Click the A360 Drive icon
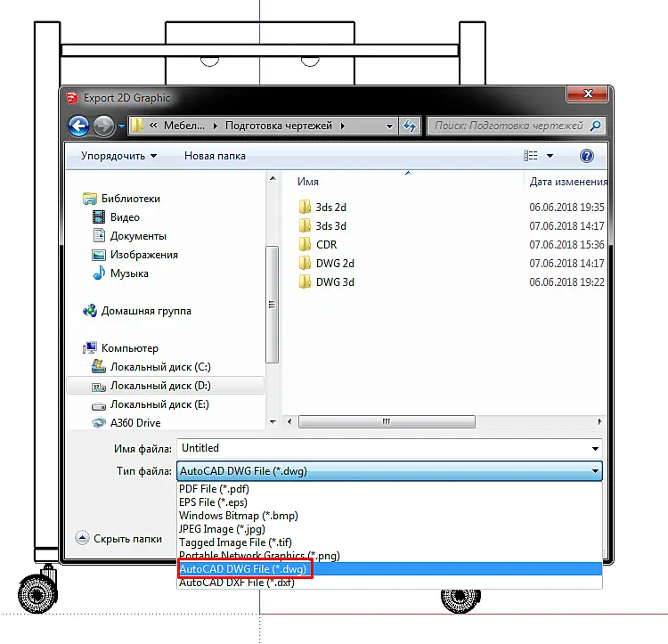Image resolution: width=668 pixels, height=644 pixels. coord(99,423)
